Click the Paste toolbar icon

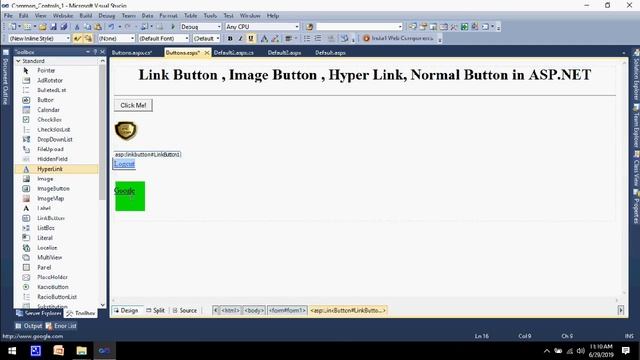(98, 27)
